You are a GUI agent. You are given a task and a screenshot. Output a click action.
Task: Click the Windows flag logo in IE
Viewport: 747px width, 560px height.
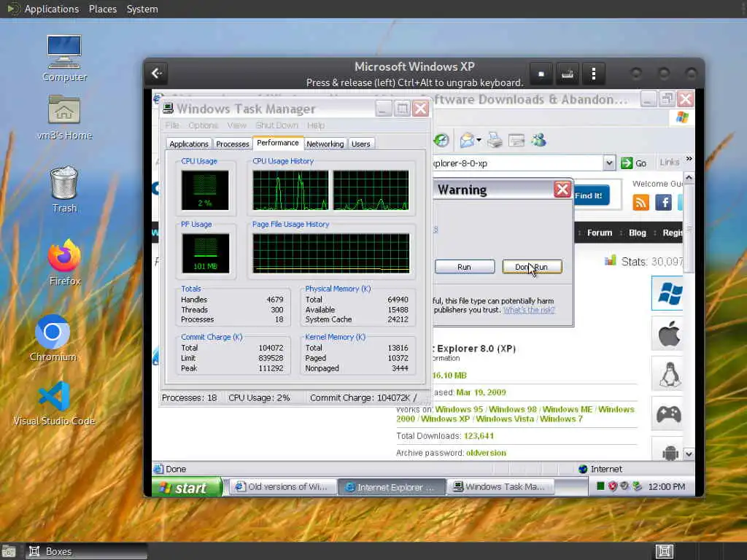pos(682,117)
